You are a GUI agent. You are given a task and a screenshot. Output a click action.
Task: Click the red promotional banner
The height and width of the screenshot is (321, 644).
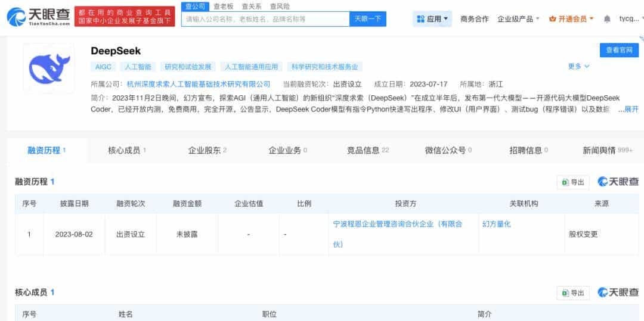[x=125, y=17]
